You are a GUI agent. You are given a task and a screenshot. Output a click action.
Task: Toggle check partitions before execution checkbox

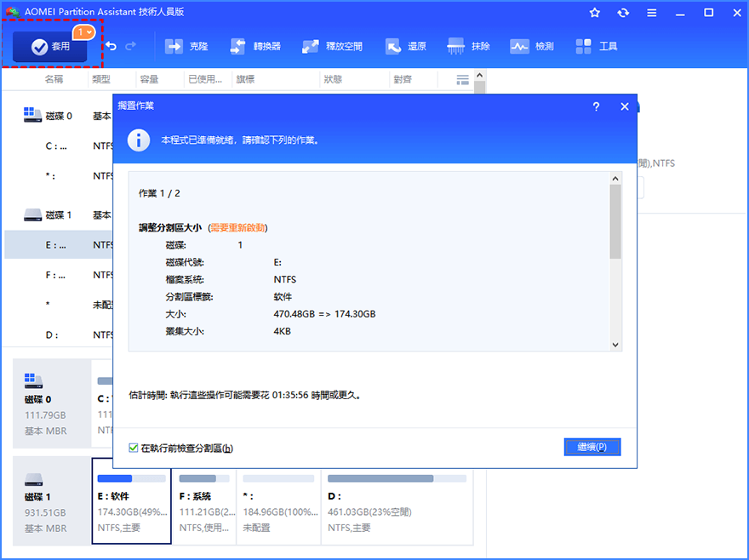click(x=134, y=448)
